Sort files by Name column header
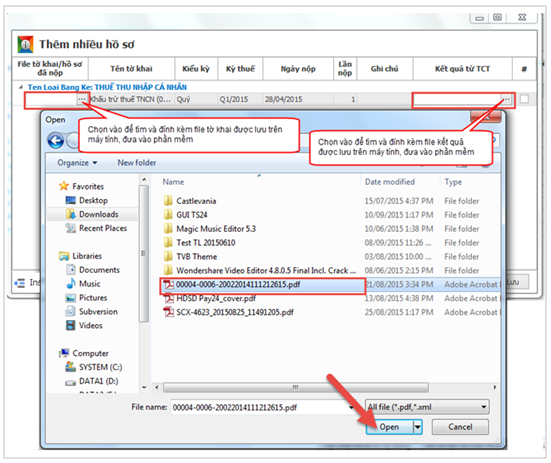Viewport: 551px width, 463px height. point(173,182)
